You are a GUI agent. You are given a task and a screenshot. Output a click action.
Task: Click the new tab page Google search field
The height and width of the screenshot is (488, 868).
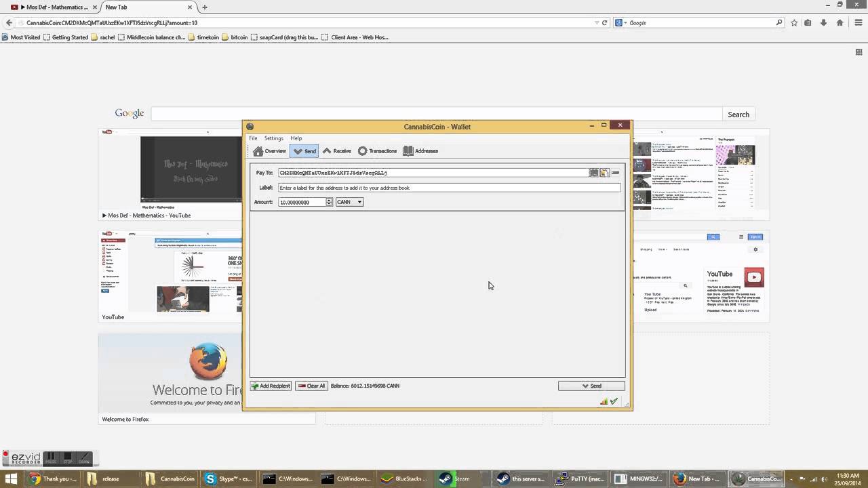(x=436, y=115)
